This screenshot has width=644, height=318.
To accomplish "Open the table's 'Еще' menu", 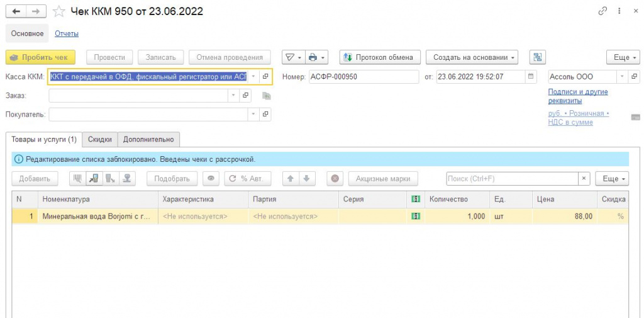I will click(612, 179).
